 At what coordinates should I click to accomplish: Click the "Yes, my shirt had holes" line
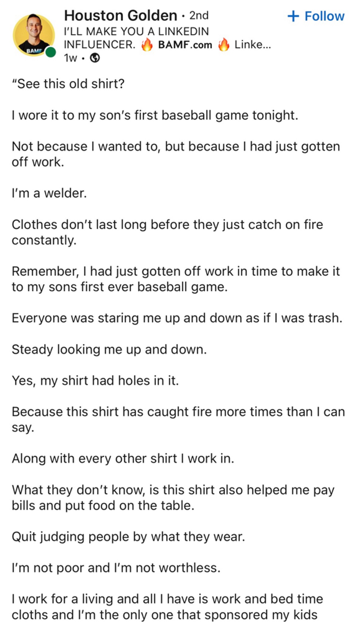95,381
